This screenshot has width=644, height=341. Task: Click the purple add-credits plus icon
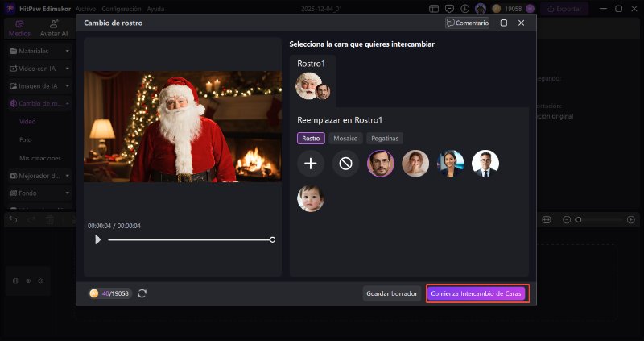pos(530,9)
